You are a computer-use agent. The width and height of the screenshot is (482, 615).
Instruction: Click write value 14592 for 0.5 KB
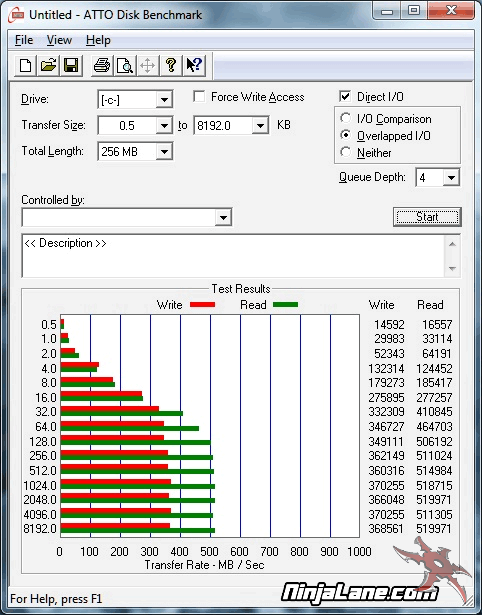[x=389, y=325]
